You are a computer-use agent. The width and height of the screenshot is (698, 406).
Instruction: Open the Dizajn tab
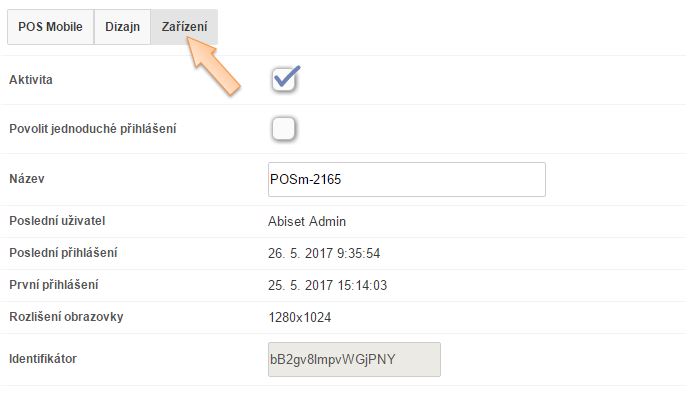[x=121, y=28]
